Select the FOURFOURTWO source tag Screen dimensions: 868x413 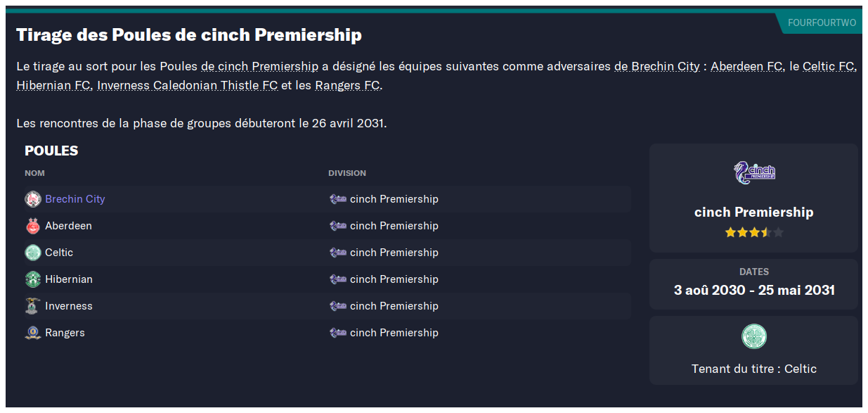[822, 23]
